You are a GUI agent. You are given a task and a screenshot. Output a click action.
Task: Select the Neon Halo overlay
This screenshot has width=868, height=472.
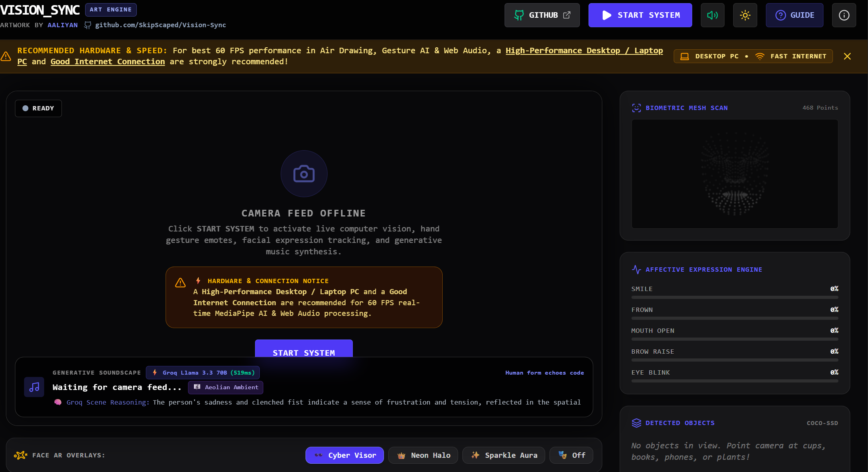423,455
